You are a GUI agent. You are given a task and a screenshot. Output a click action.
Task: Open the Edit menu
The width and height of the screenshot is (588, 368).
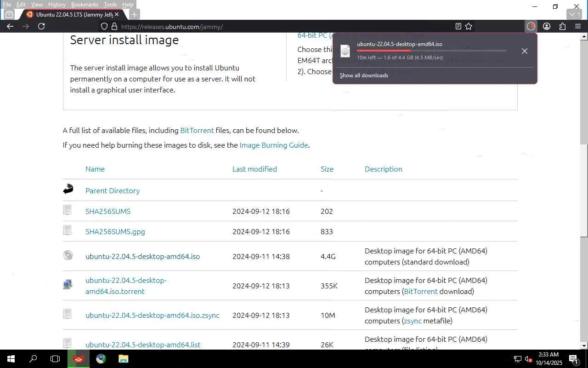[21, 5]
